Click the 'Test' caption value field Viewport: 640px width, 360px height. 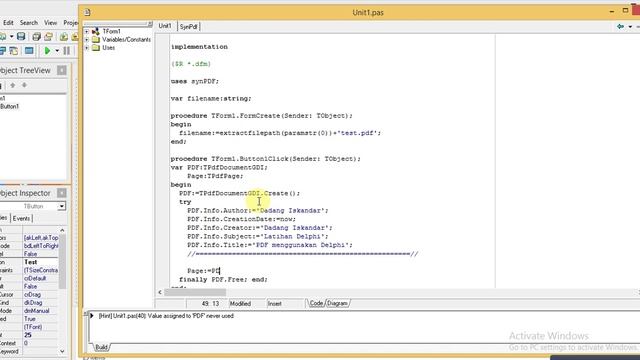click(x=40, y=262)
